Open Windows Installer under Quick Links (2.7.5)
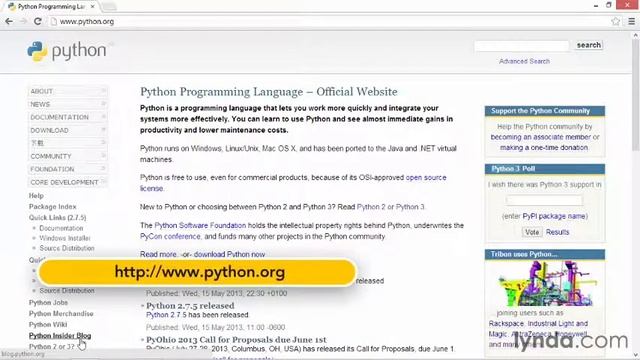This screenshot has width=640, height=360. point(64,238)
